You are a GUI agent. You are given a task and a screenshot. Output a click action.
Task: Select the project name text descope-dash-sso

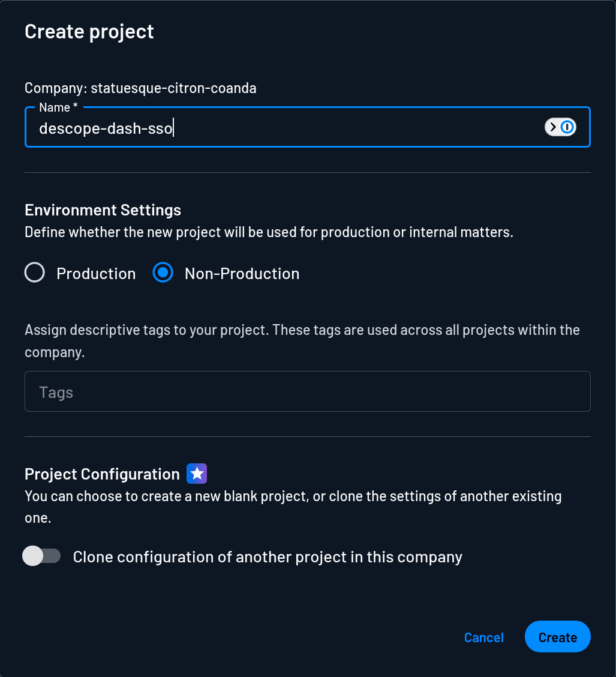(106, 127)
